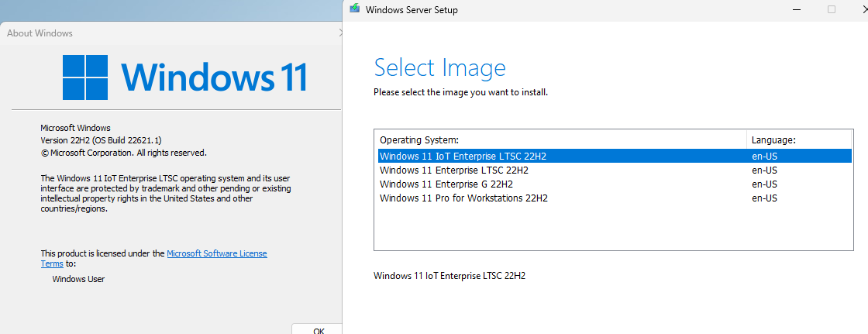Viewport: 868px width, 334px height.
Task: Select Windows 11 IoT Enterprise LTSC 22H2 in list
Action: [615, 157]
